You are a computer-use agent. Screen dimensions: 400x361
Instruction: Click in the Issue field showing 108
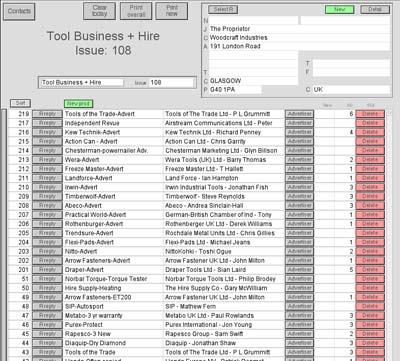[x=171, y=82]
